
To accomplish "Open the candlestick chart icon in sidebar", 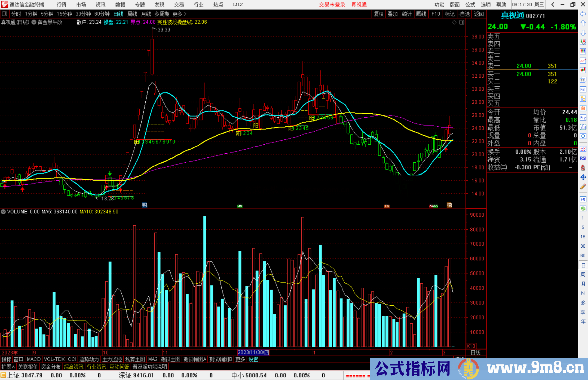I will coord(583,70).
